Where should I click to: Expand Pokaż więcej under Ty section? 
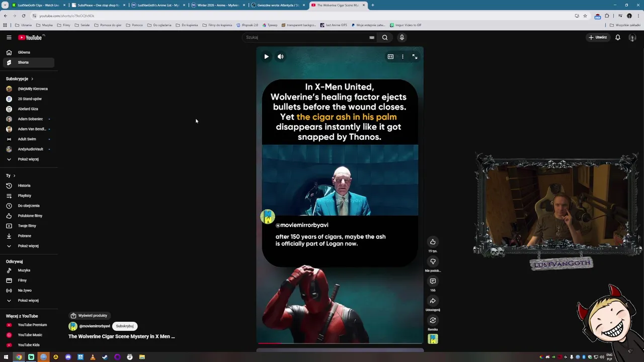(x=28, y=246)
